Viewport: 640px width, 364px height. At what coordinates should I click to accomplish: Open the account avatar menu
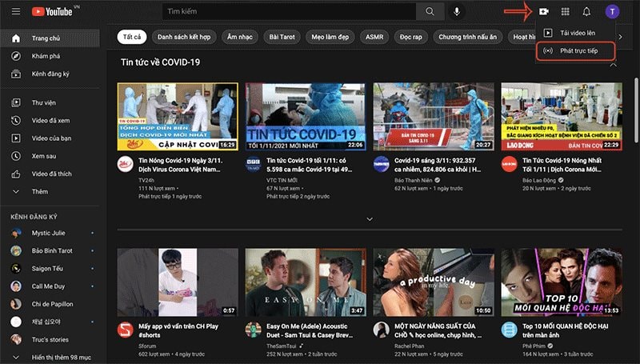tap(612, 12)
